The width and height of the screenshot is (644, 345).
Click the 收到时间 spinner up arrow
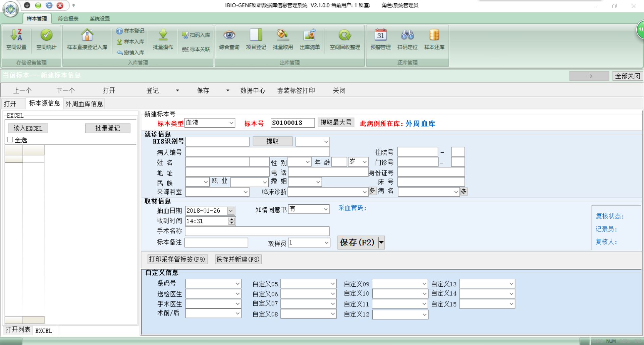tap(231, 219)
